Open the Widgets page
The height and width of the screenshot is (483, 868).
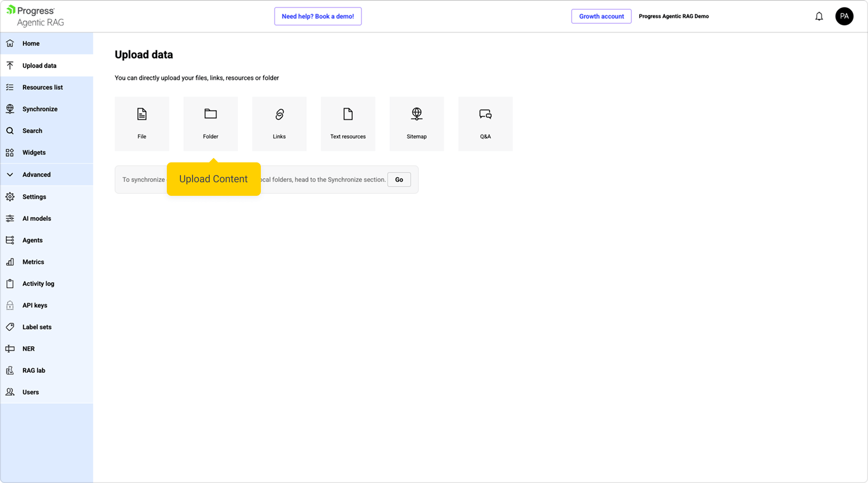click(x=34, y=152)
